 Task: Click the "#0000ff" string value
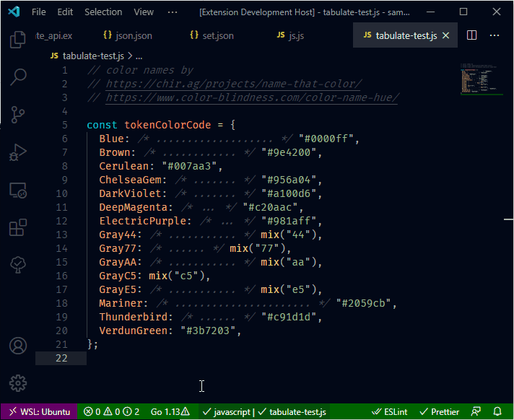[326, 139]
